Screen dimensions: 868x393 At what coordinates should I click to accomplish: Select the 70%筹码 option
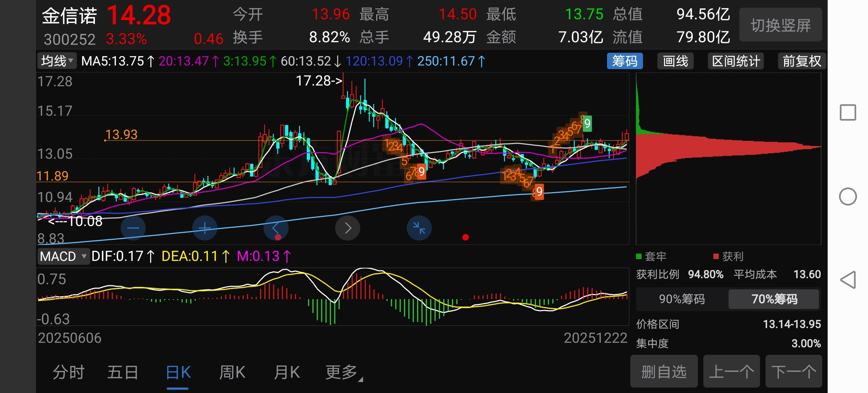tap(774, 299)
